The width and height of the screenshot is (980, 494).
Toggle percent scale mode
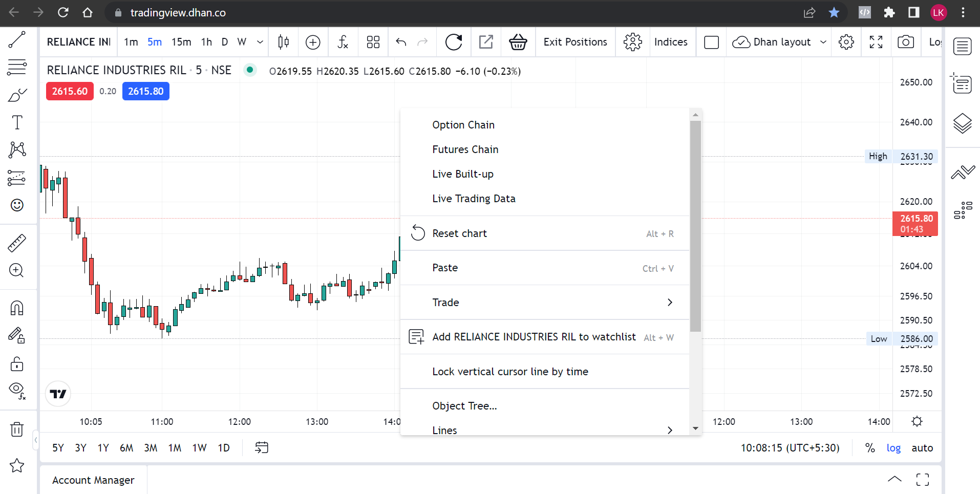870,448
